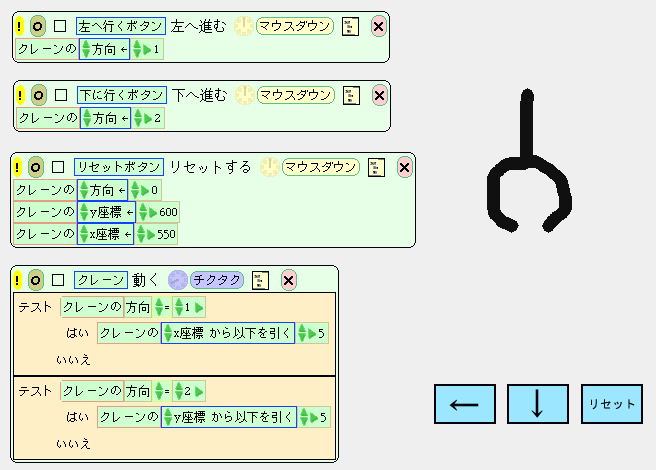Open the マウスダウン trigger menu in 左へ進む script
The image size is (656, 470).
tap(295, 27)
